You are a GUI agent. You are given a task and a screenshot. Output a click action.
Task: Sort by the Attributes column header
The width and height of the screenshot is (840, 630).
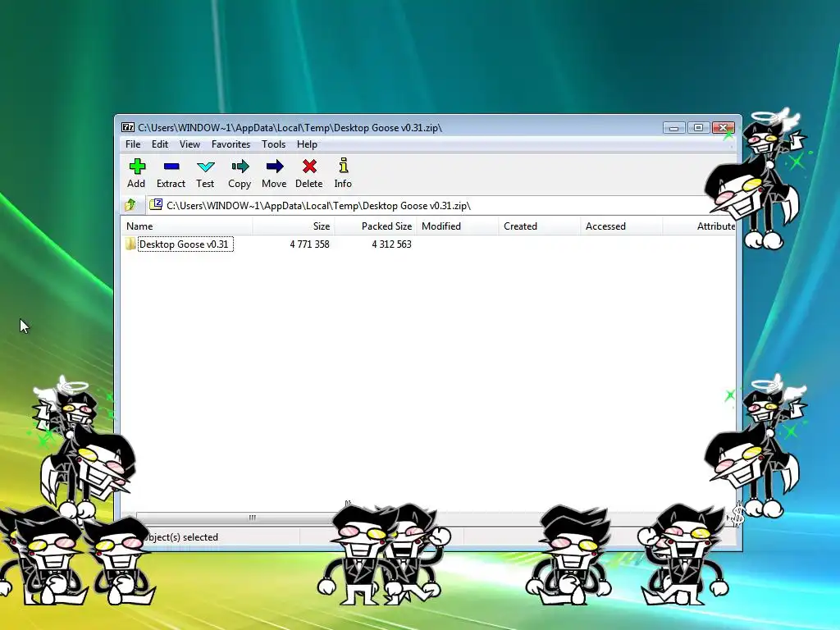(699, 226)
